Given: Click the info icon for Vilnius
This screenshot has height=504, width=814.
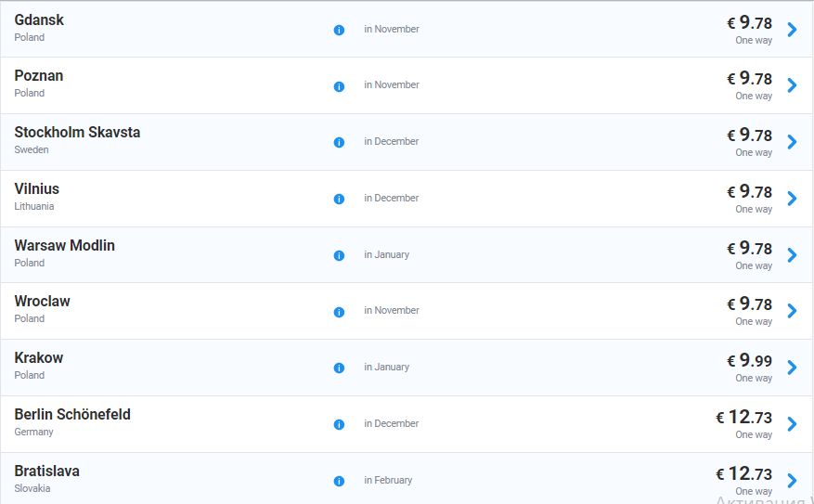Looking at the screenshot, I should point(339,199).
